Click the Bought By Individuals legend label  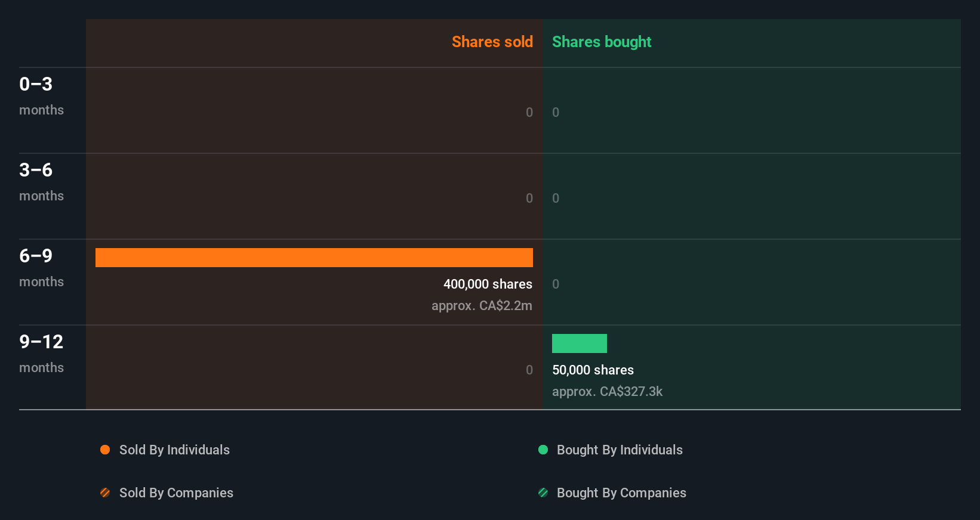620,450
